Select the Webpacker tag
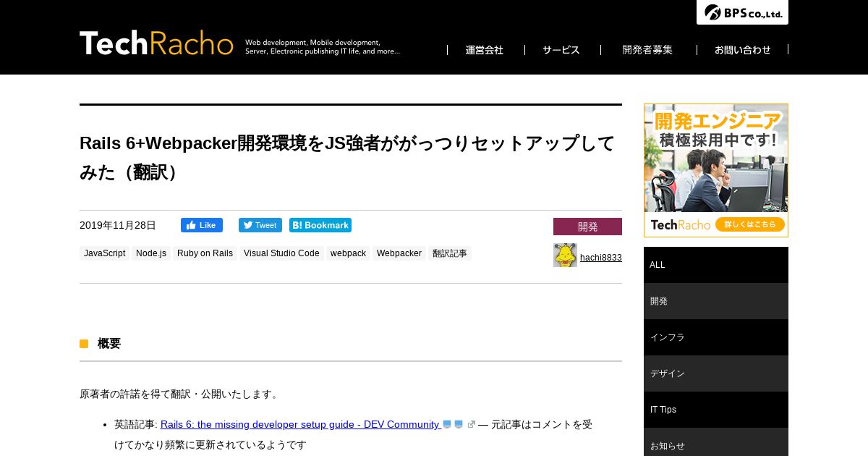 point(399,253)
